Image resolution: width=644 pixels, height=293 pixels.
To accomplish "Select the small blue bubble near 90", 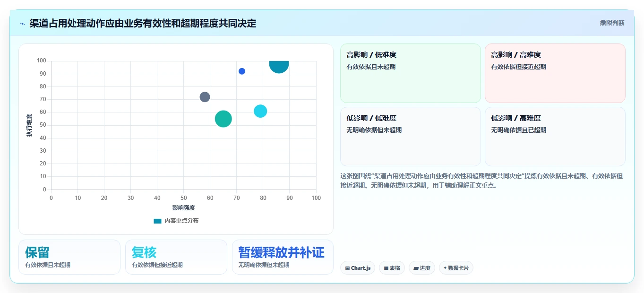I will coord(242,71).
